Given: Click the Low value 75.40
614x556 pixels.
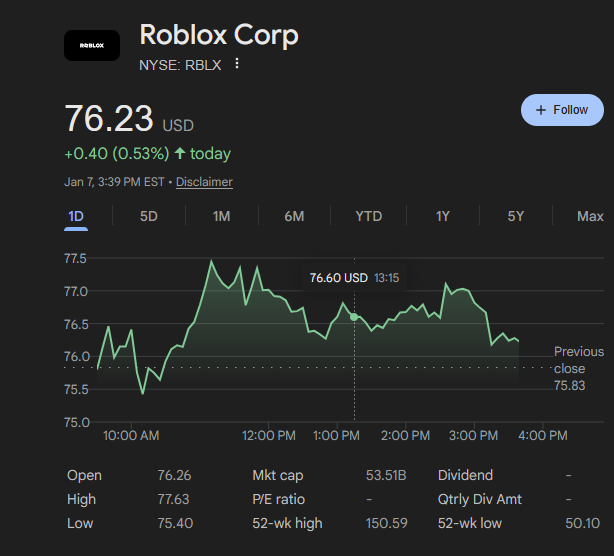Looking at the screenshot, I should point(175,523).
